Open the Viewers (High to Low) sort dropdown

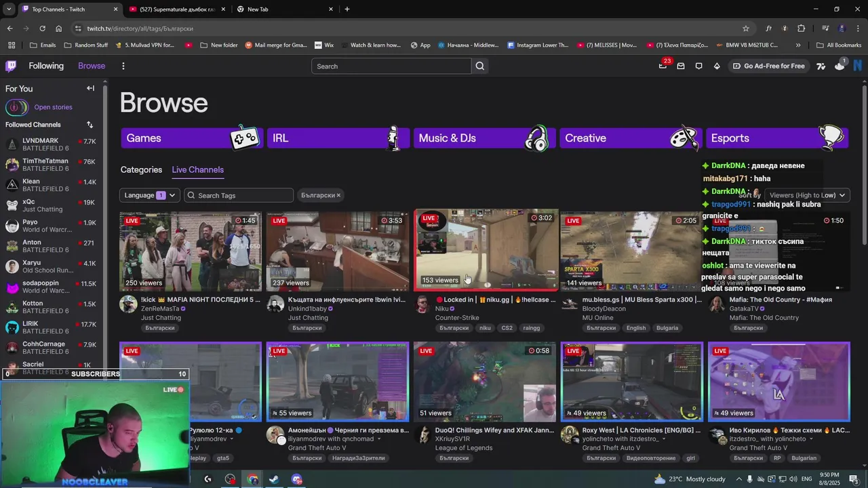pos(807,195)
